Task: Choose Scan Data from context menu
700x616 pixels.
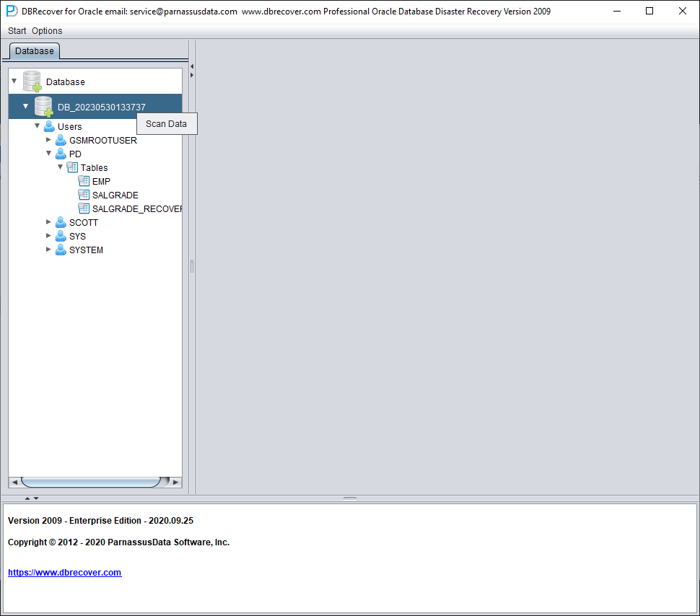Action: 167,123
